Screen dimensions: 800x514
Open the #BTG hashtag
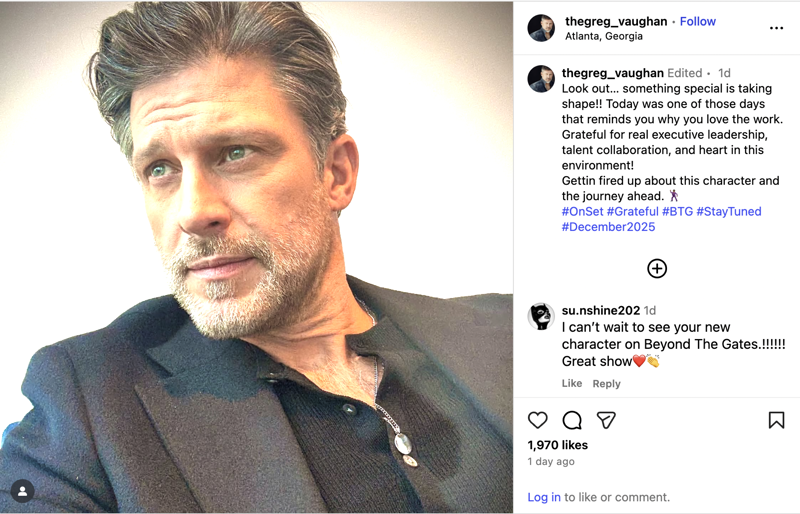coord(677,211)
